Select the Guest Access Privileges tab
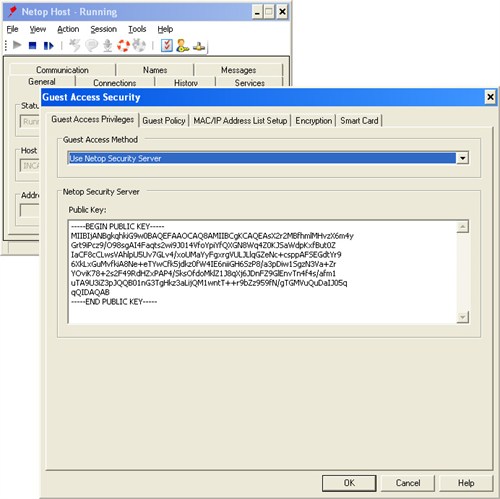500x499 pixels. (x=92, y=119)
